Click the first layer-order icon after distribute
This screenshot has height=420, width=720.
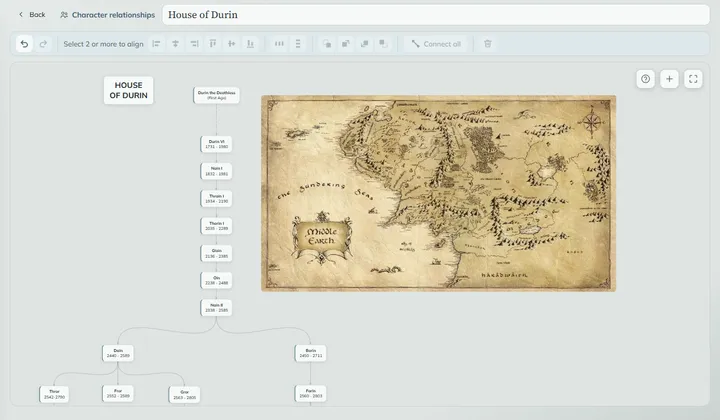pyautogui.click(x=327, y=44)
